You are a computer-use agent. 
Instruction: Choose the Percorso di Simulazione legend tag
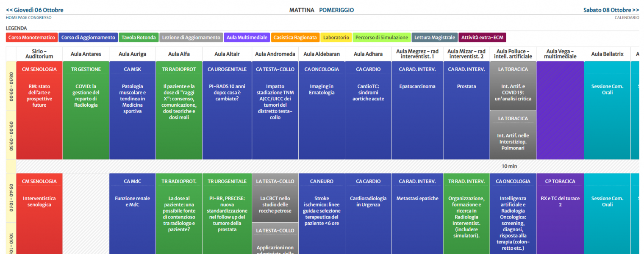[x=381, y=38]
